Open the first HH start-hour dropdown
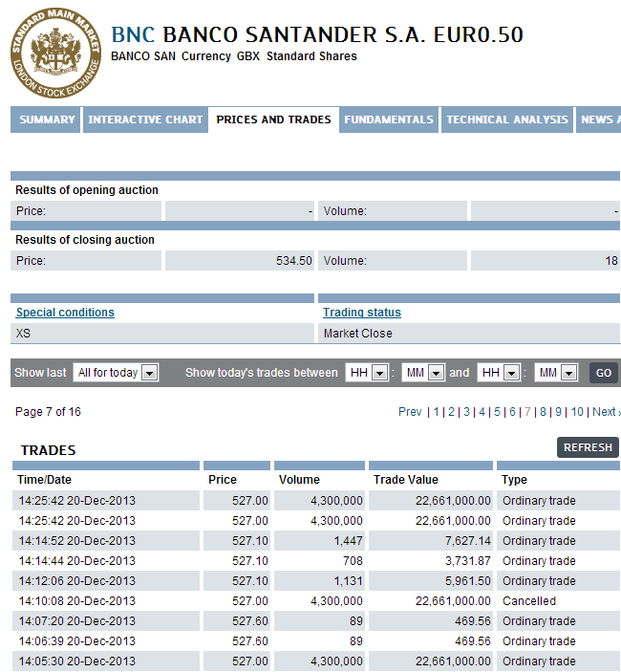This screenshot has width=621, height=672. (367, 373)
